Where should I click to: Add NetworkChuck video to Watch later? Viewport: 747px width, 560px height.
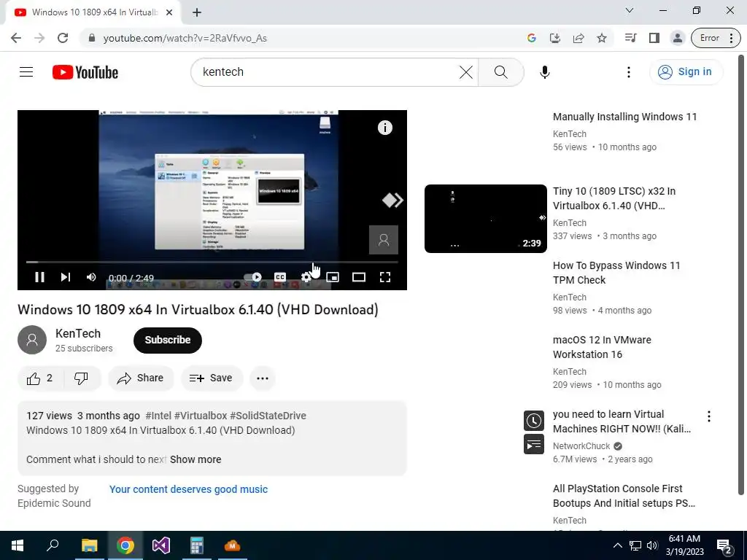click(533, 421)
